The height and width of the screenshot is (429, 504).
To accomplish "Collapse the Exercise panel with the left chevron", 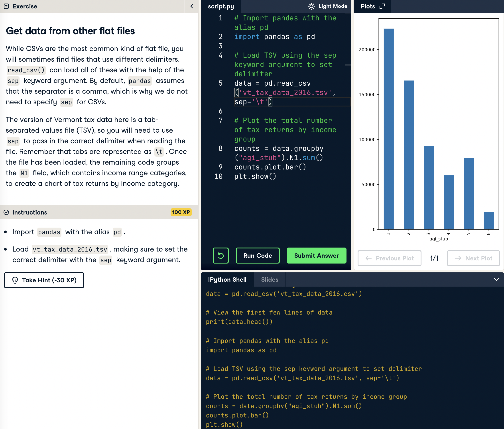I will (x=192, y=6).
